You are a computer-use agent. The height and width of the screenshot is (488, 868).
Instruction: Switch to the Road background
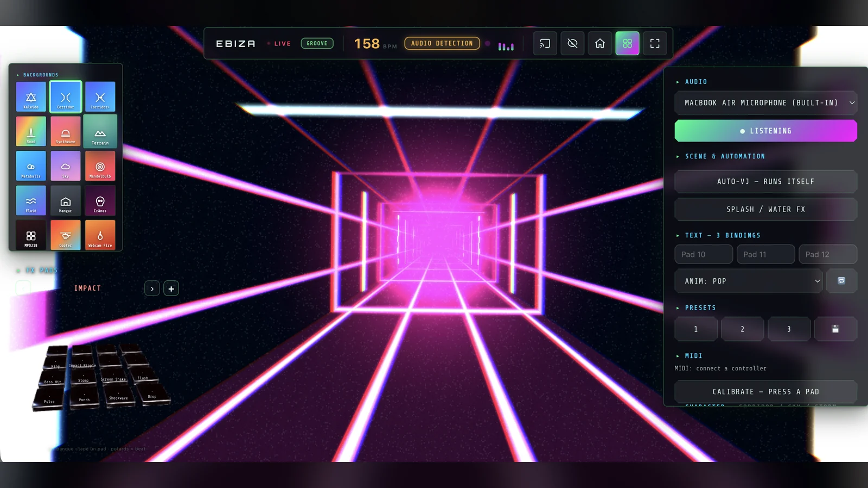31,131
